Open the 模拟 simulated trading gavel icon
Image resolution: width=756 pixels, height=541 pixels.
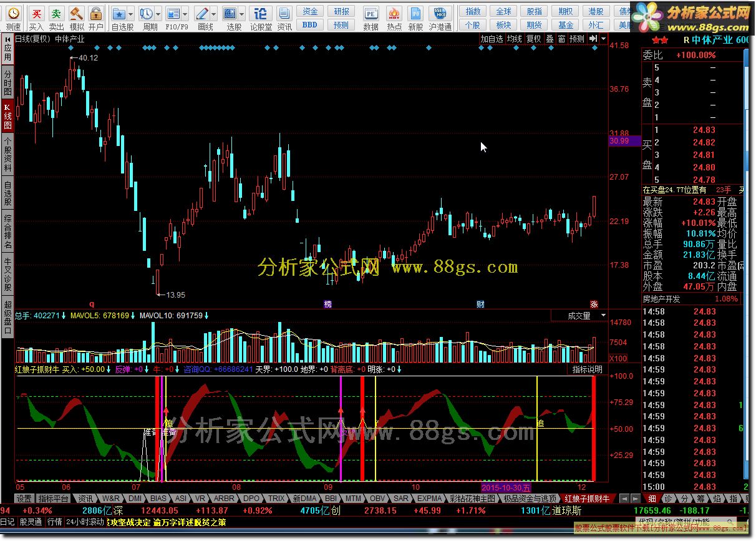click(77, 12)
